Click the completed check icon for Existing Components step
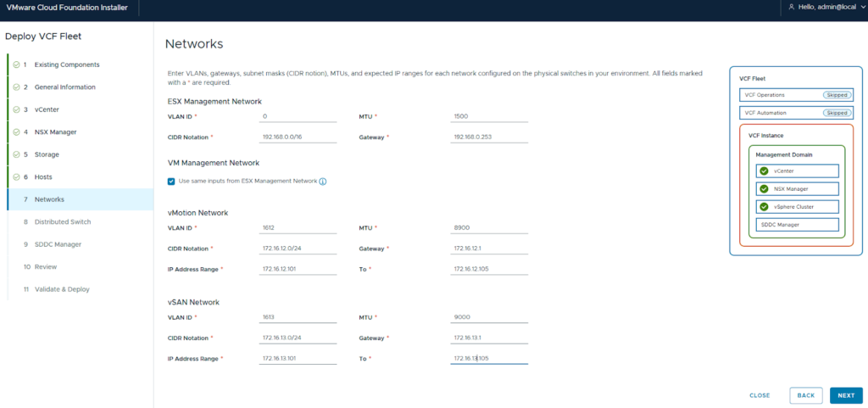 (x=15, y=64)
